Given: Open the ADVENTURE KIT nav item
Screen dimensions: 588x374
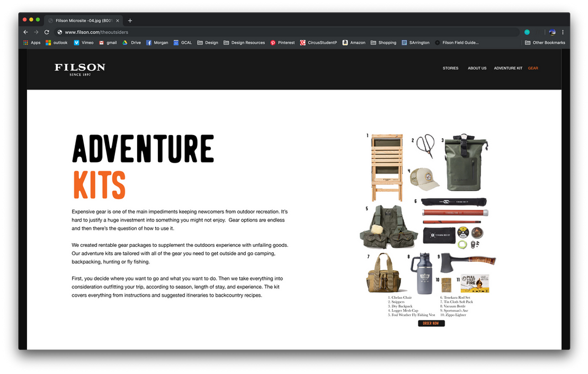Looking at the screenshot, I should (x=508, y=68).
